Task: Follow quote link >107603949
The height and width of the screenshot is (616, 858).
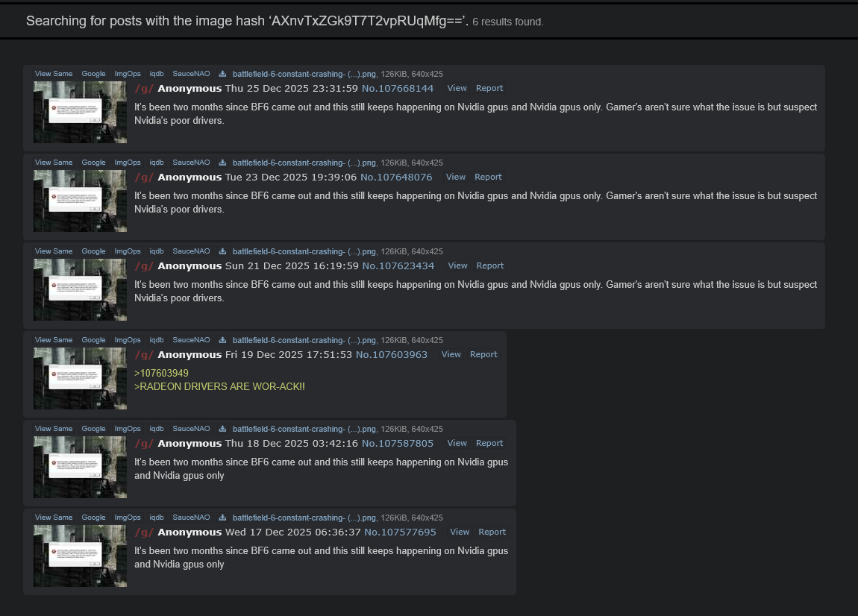Action: click(x=161, y=373)
